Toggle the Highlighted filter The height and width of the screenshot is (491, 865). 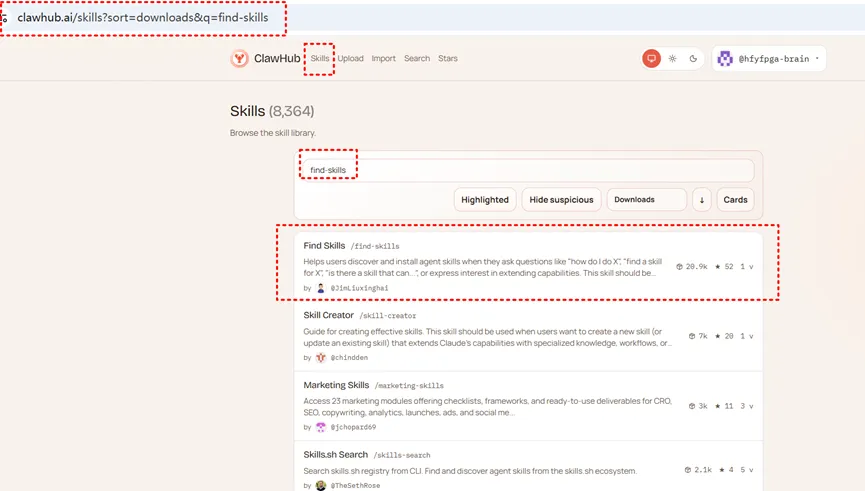pyautogui.click(x=485, y=200)
